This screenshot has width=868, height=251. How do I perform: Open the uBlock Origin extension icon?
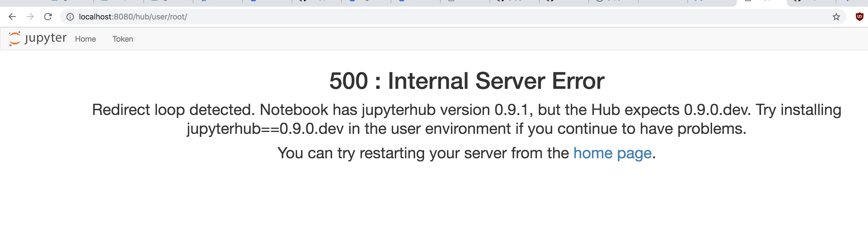coord(859,16)
